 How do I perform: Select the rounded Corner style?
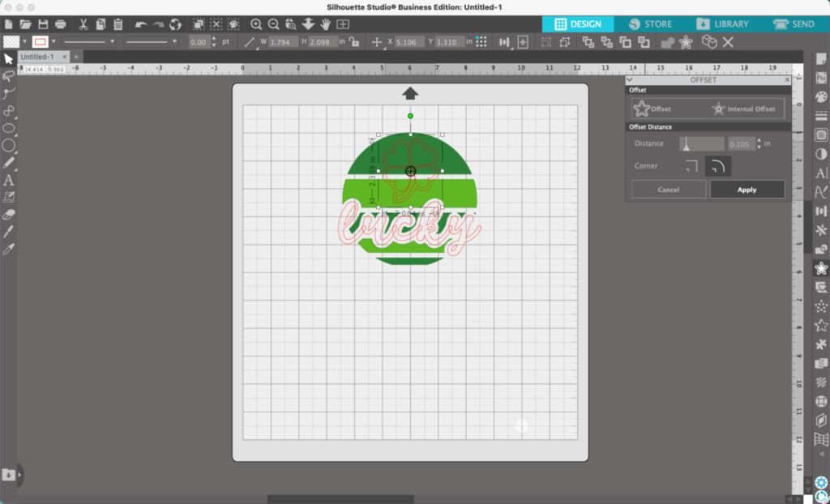point(718,166)
